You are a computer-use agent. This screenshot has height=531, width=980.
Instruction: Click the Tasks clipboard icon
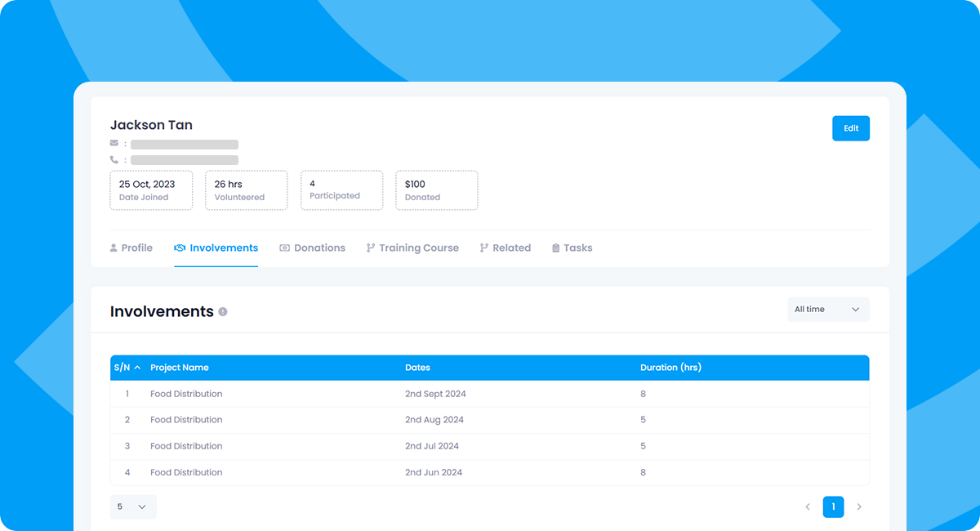(x=558, y=248)
